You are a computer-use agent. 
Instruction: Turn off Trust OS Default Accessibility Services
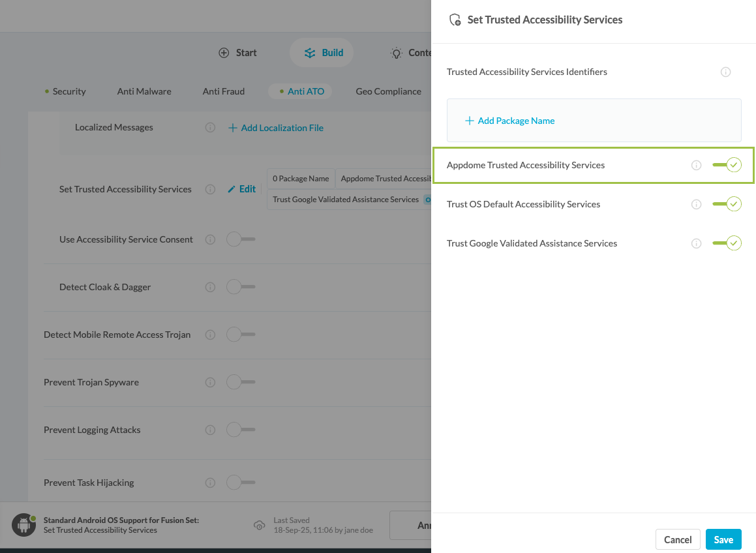click(728, 203)
